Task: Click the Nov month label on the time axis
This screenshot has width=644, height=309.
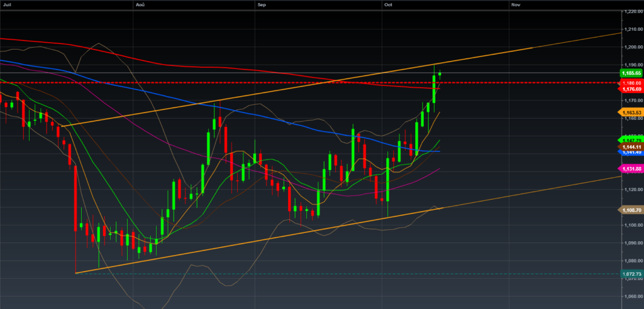Action: tap(516, 4)
